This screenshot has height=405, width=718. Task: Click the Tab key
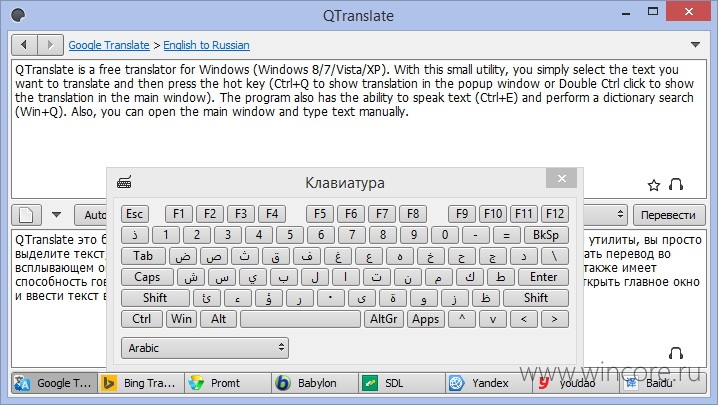(x=143, y=256)
